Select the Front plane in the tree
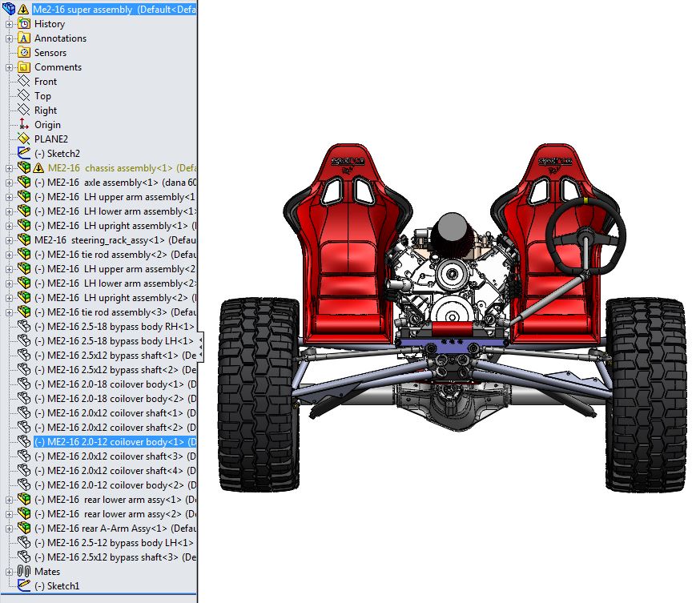The image size is (700, 603). click(46, 82)
